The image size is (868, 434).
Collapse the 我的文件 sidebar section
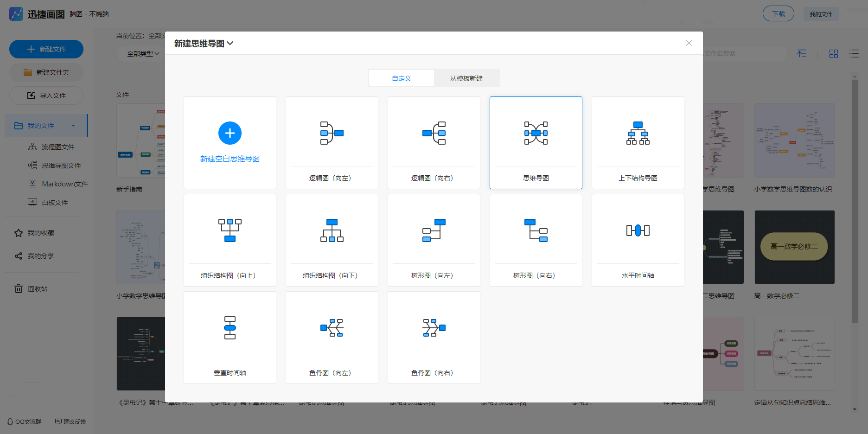pos(73,126)
